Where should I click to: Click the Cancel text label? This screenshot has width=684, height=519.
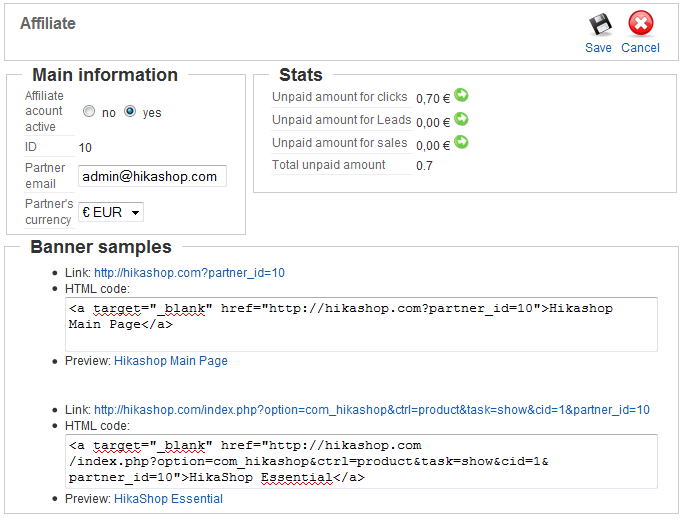click(x=640, y=48)
